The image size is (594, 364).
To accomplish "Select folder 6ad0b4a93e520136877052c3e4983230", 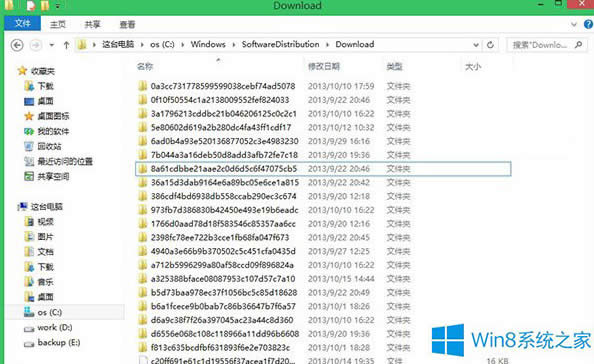I will point(224,141).
